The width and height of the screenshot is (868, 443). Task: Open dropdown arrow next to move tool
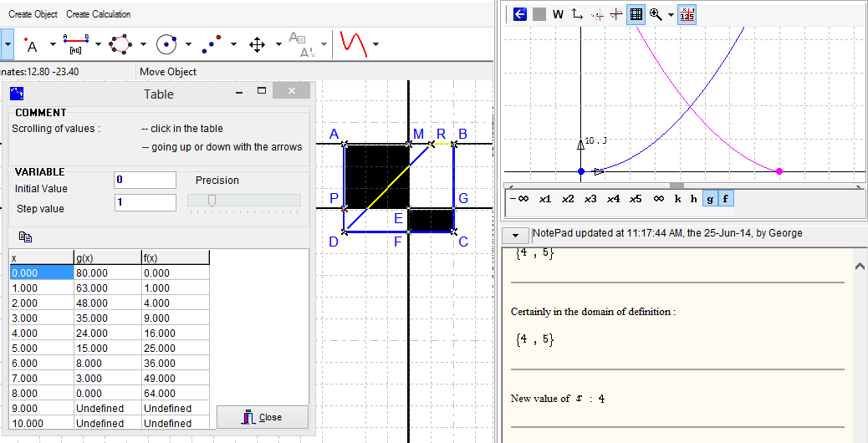click(278, 44)
